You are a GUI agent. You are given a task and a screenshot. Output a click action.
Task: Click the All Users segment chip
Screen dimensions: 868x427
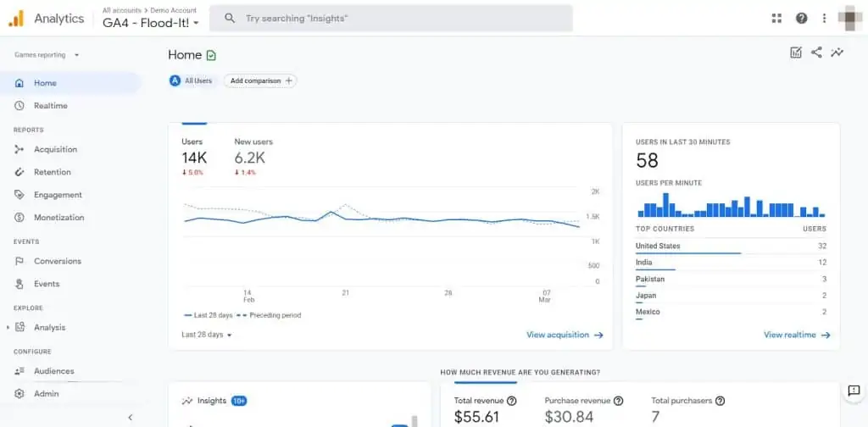(x=191, y=80)
